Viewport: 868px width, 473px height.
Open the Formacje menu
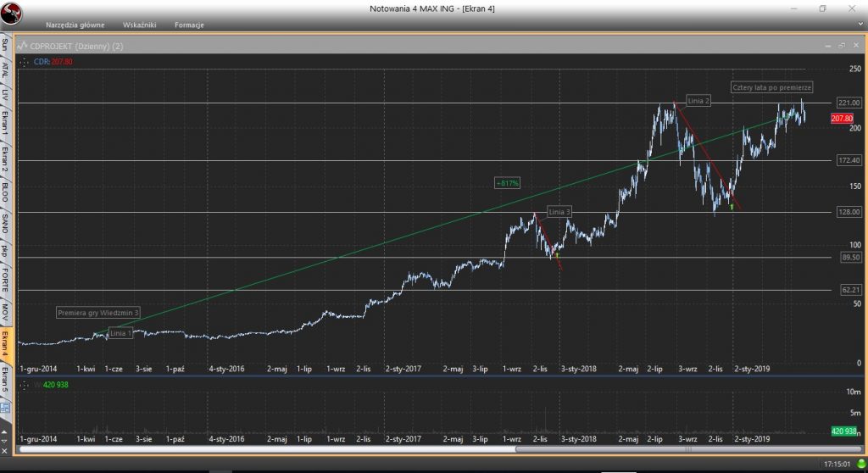click(189, 25)
